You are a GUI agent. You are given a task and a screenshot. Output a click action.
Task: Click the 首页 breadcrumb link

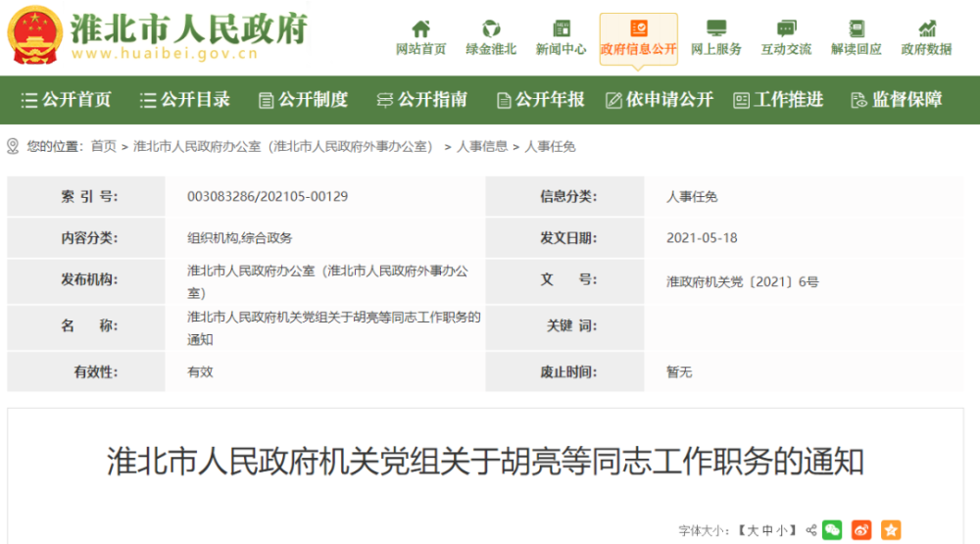pos(103,146)
